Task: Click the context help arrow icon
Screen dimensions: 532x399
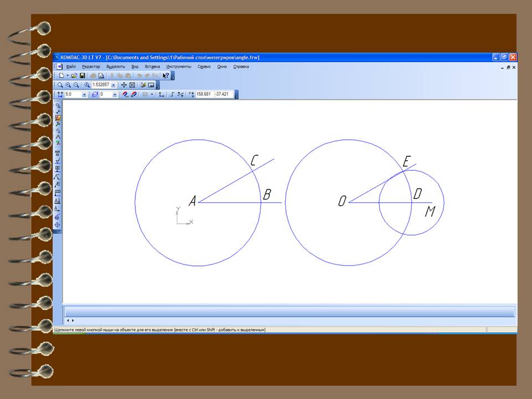Action: pyautogui.click(x=166, y=75)
